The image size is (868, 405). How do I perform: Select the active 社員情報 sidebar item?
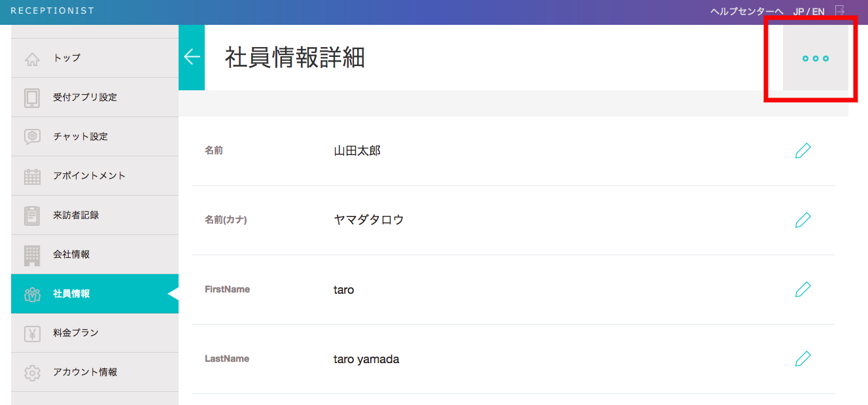pos(71,294)
